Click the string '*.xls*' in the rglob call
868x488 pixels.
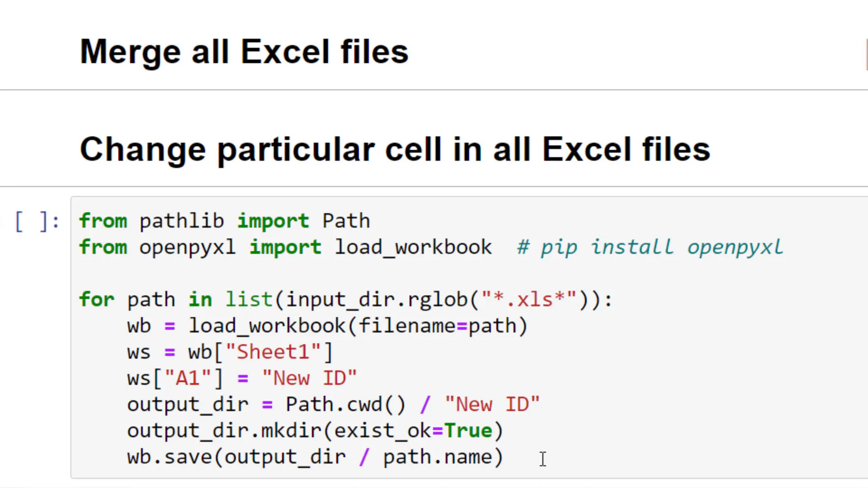pos(528,299)
